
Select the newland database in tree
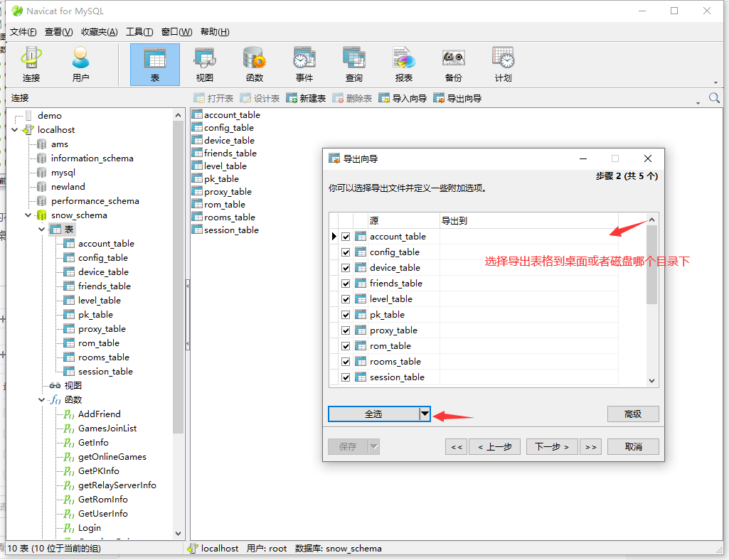68,186
